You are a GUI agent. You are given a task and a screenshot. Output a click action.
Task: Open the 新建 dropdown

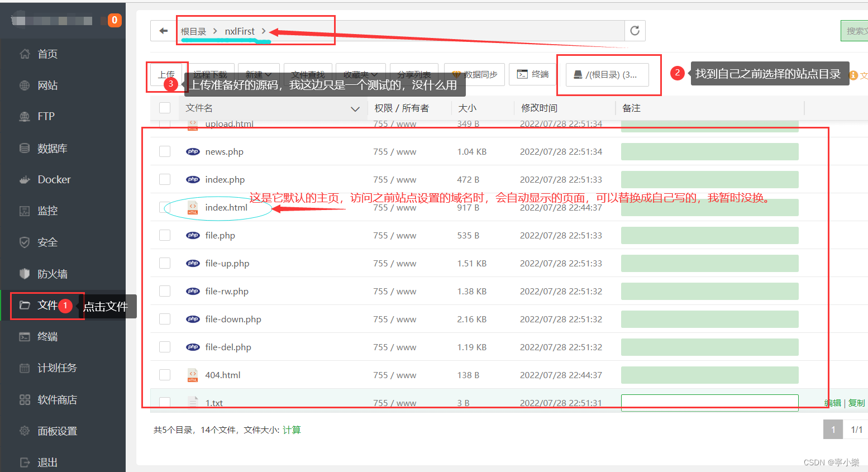(x=258, y=74)
